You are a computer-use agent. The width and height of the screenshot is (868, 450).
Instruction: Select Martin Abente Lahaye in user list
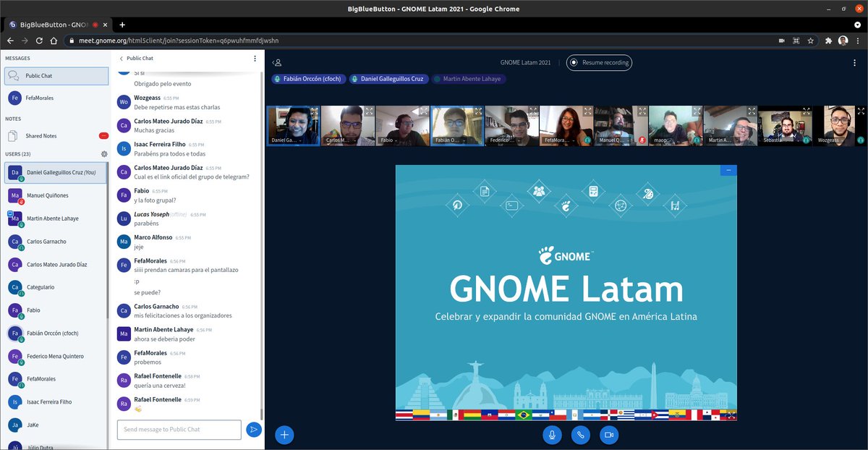tap(56, 218)
